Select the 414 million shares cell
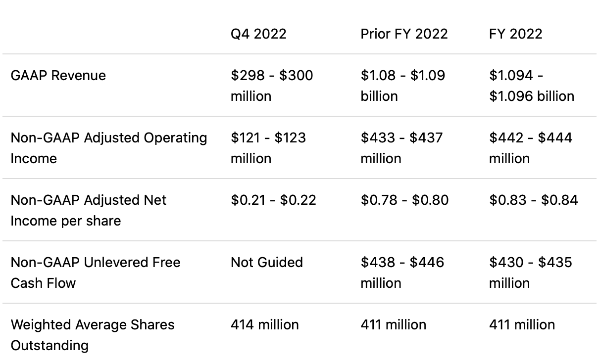600x364 pixels. tap(264, 325)
